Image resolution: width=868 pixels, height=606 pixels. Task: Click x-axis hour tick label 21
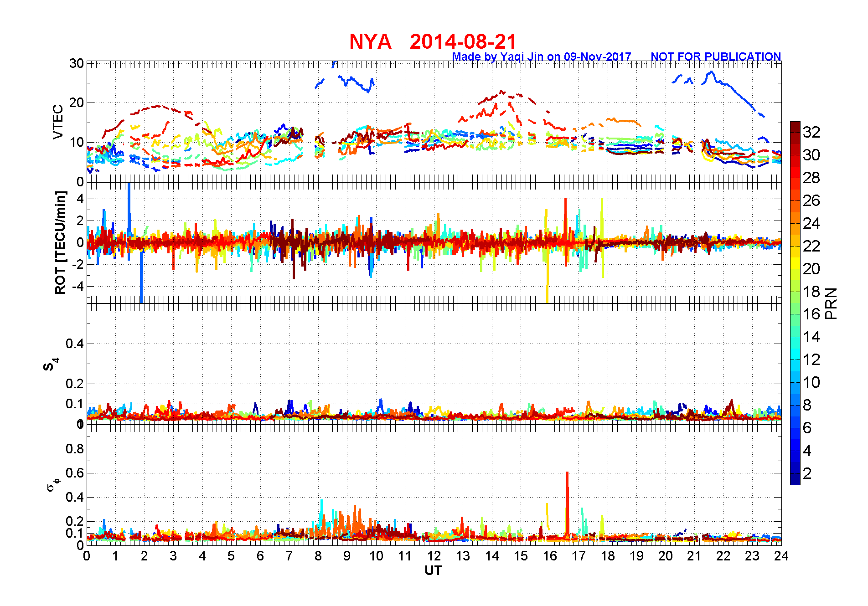(x=694, y=556)
